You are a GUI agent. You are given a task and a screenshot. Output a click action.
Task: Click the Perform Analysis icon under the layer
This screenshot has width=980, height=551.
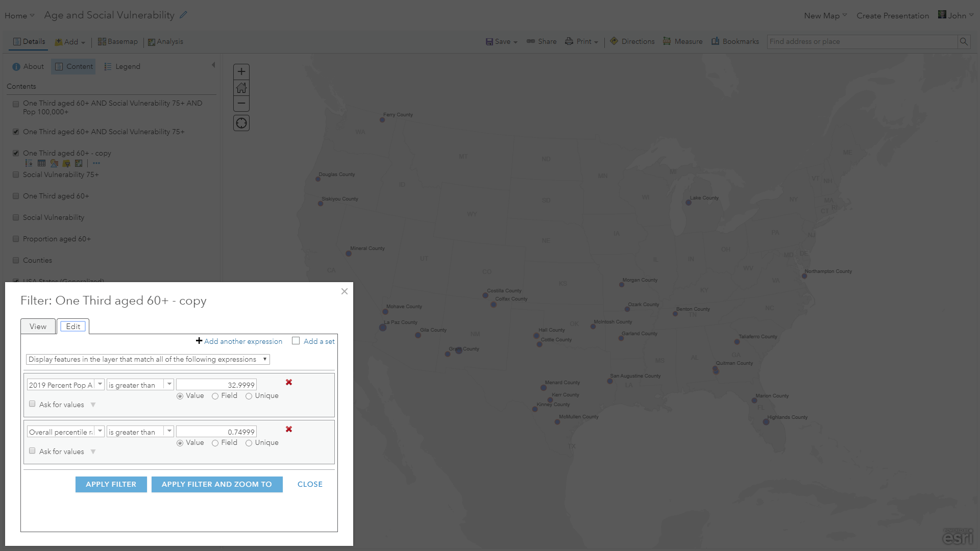coord(79,163)
